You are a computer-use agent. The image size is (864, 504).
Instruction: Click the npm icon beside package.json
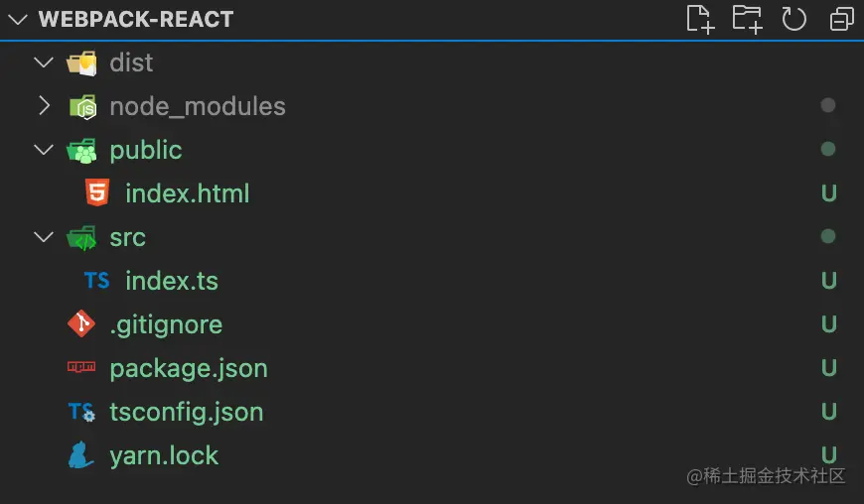pyautogui.click(x=81, y=368)
